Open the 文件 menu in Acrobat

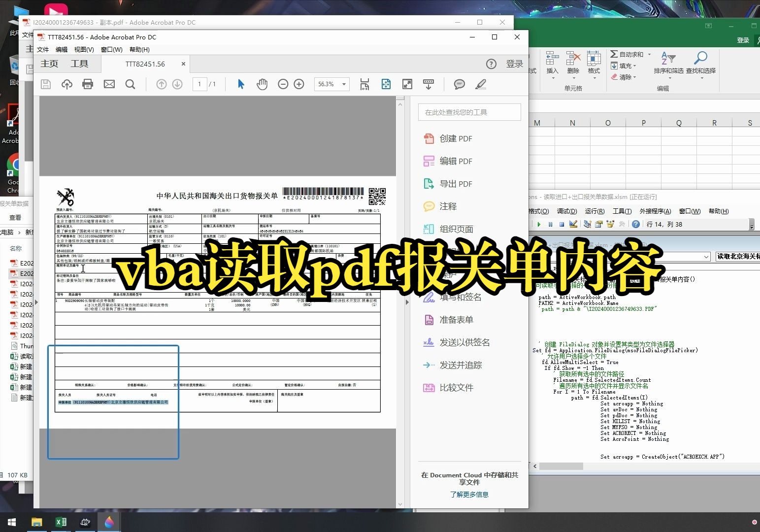(x=42, y=49)
